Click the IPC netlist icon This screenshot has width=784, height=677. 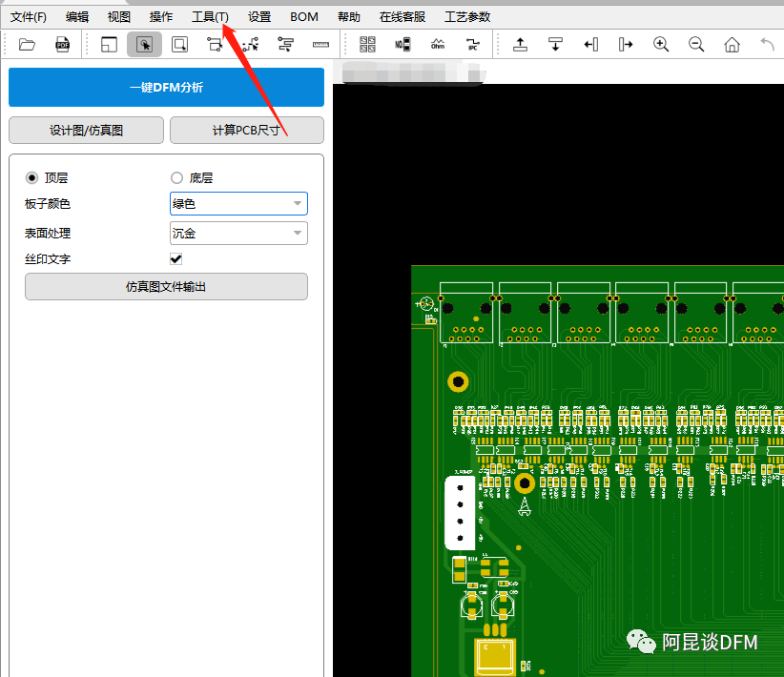472,44
